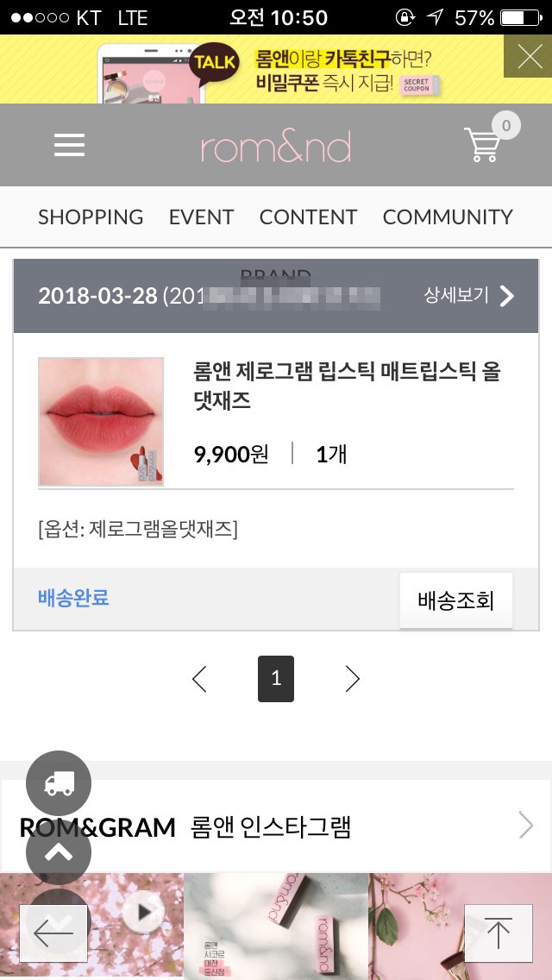Tap the scroll-to-top arrow button
552x980 pixels.
click(498, 933)
